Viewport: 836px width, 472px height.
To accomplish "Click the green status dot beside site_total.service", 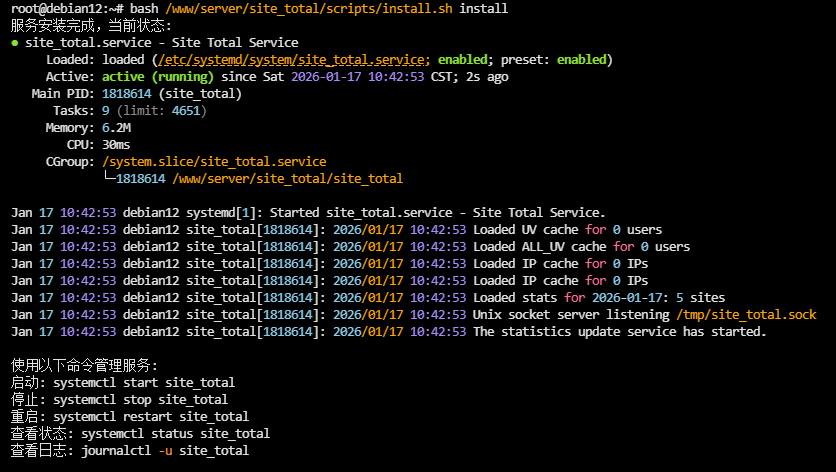I will 15,43.
